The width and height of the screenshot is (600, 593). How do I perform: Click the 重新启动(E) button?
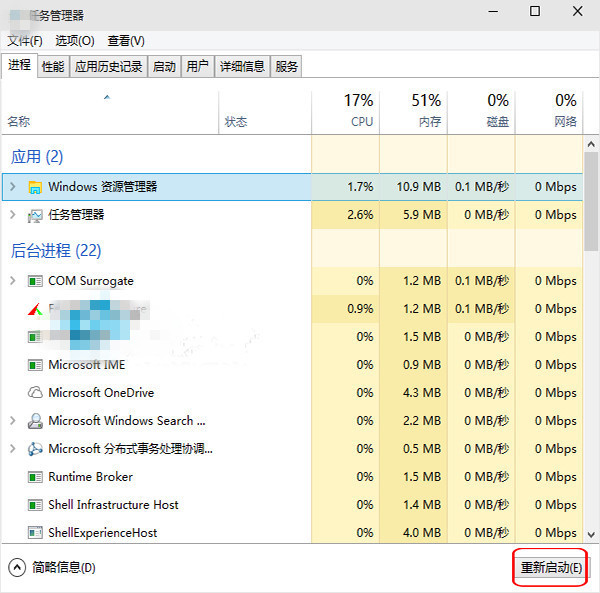click(x=551, y=567)
